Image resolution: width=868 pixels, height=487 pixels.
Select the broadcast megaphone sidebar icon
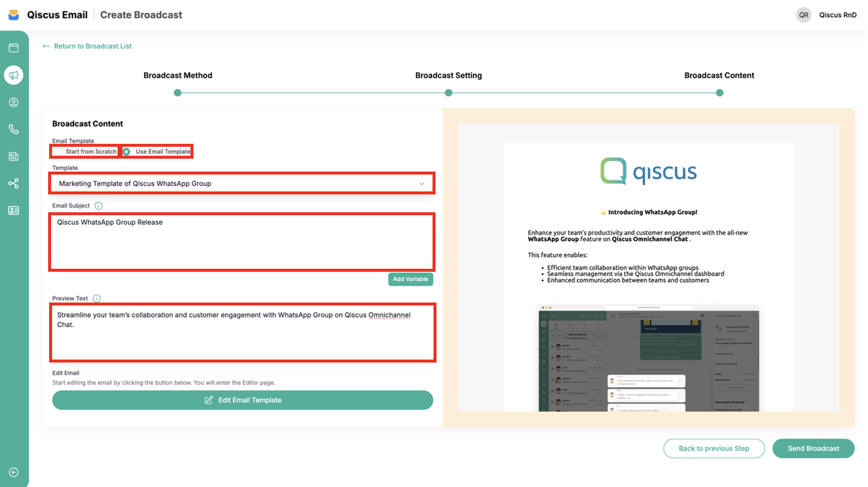pos(14,75)
